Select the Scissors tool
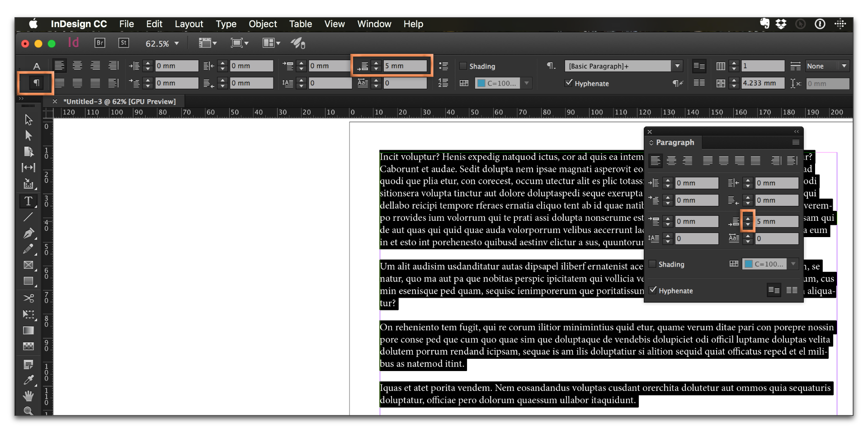 (28, 299)
